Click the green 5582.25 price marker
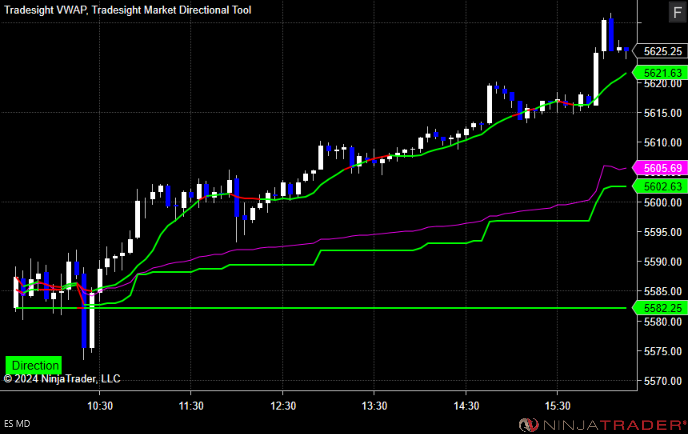Viewport: 688px width, 434px height. click(x=659, y=308)
